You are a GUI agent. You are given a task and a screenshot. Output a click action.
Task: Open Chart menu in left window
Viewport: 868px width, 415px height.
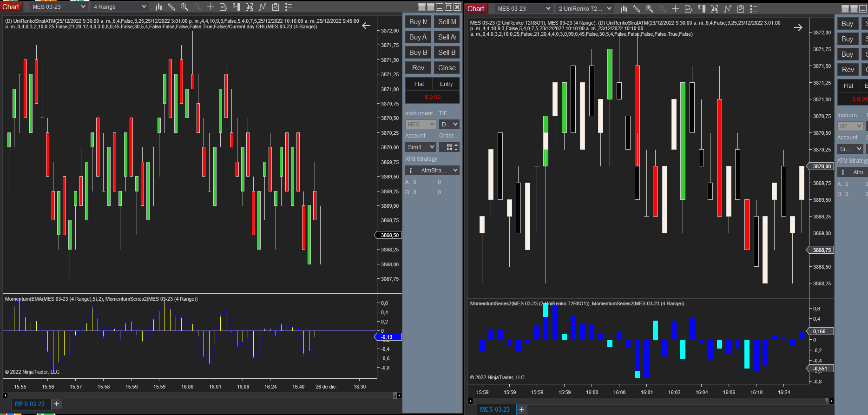(11, 7)
